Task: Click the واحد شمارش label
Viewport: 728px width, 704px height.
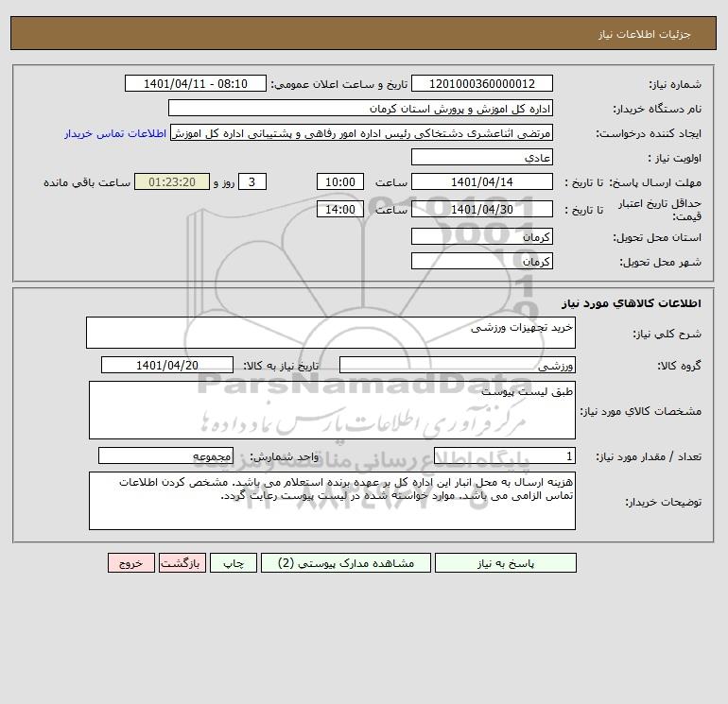Action: [285, 457]
